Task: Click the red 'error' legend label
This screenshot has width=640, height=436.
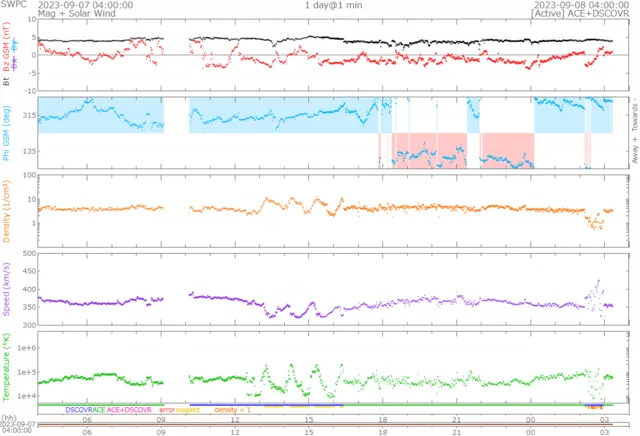Action: [x=166, y=410]
